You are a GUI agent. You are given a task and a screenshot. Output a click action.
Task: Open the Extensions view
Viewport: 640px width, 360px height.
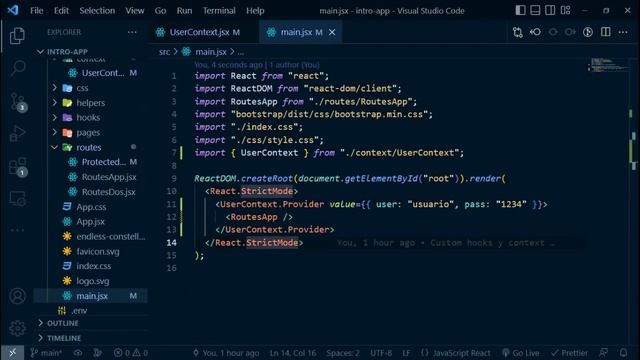point(17,167)
